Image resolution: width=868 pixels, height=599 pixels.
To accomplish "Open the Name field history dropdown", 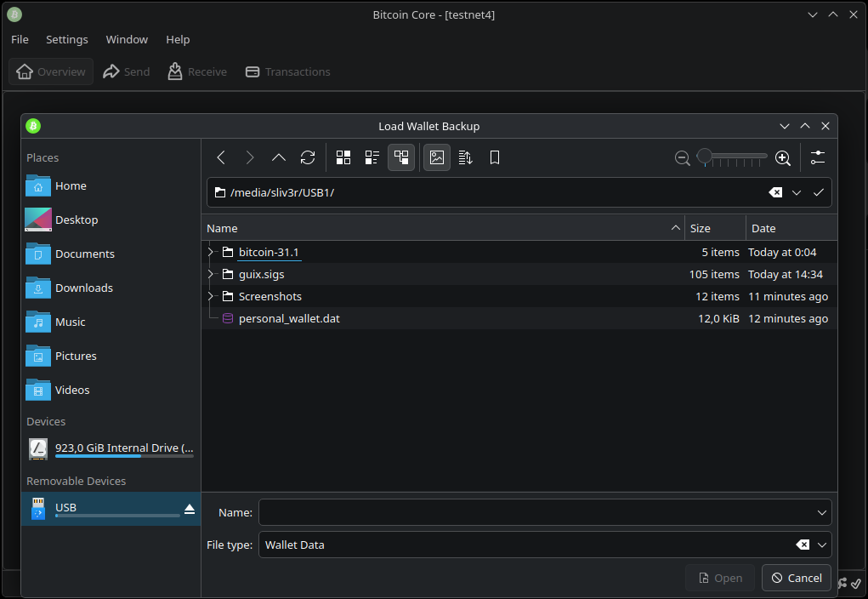I will click(x=822, y=512).
